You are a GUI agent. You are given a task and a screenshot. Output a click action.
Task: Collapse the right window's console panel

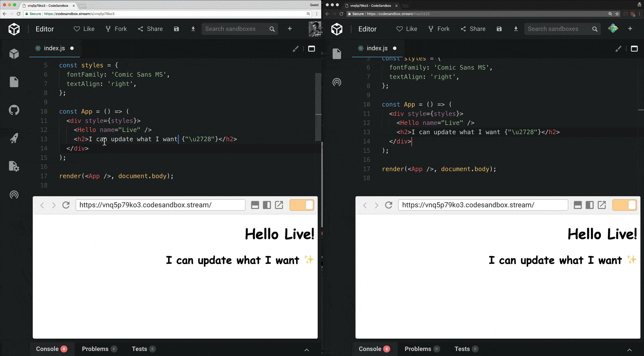tap(630, 350)
